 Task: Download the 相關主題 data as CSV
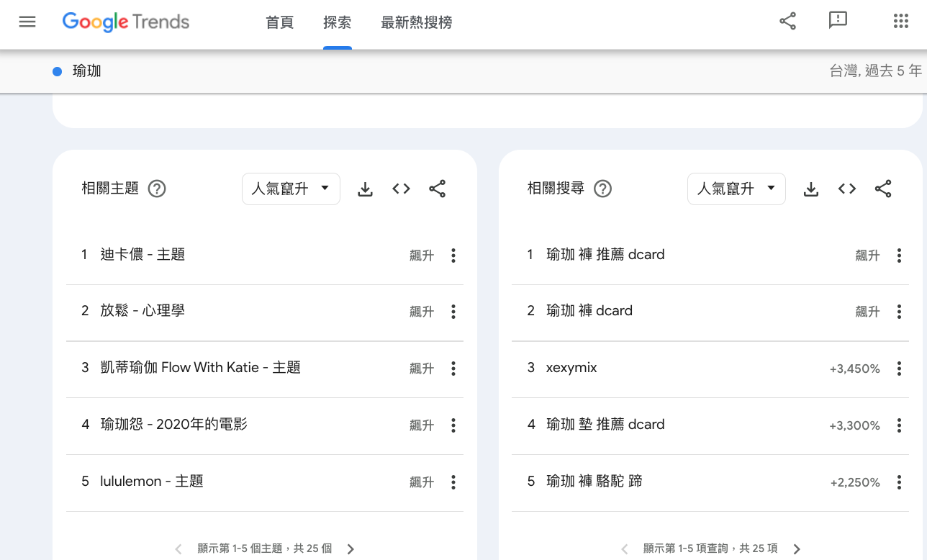coord(366,189)
